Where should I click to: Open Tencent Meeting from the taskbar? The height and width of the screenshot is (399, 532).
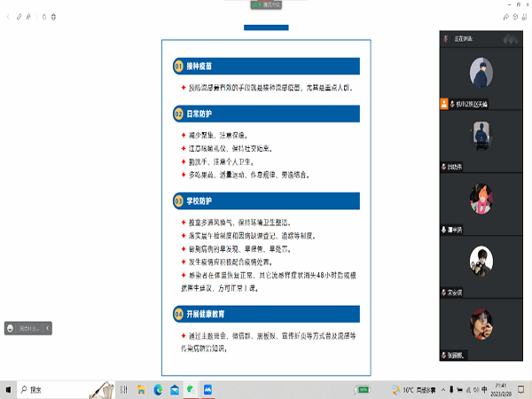tap(207, 389)
